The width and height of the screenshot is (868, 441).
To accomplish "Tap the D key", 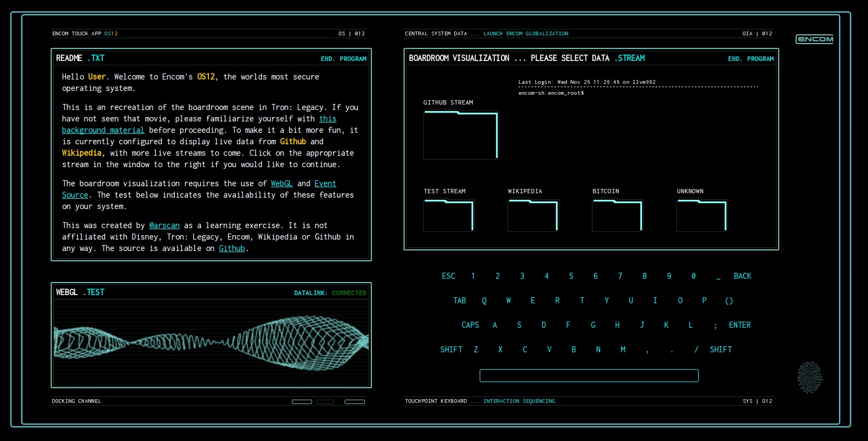I will pyautogui.click(x=543, y=325).
